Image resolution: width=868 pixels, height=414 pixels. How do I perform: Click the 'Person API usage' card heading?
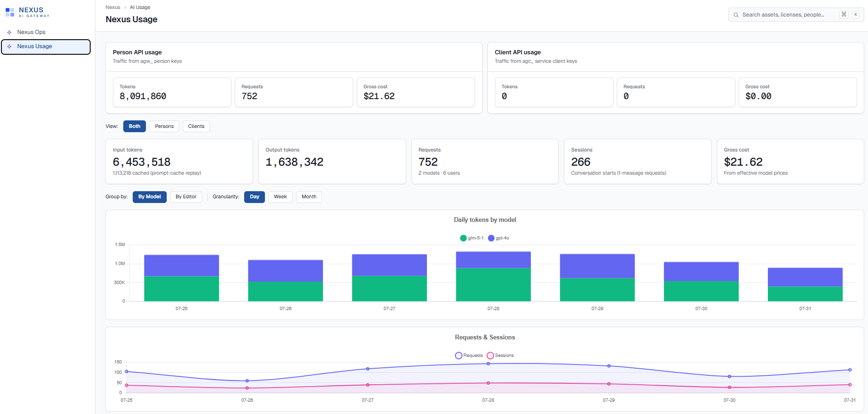click(137, 52)
